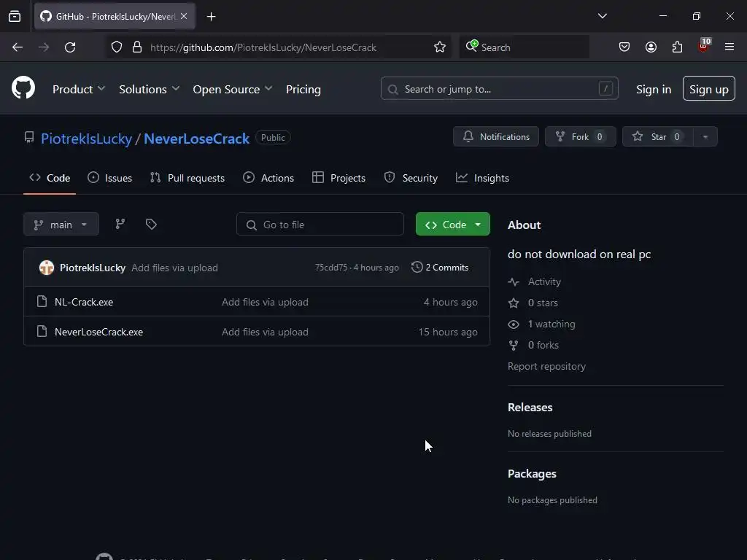The width and height of the screenshot is (747, 560).
Task: Open tracking protection shield icon
Action: (117, 47)
